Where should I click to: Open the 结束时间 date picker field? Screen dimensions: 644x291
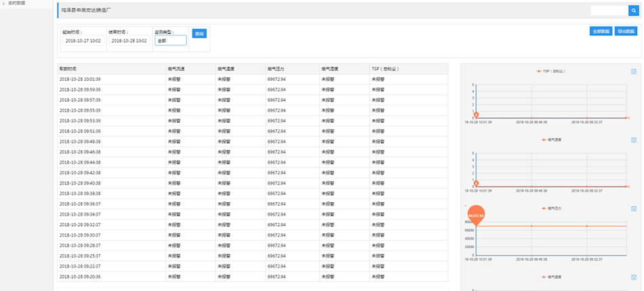[128, 41]
